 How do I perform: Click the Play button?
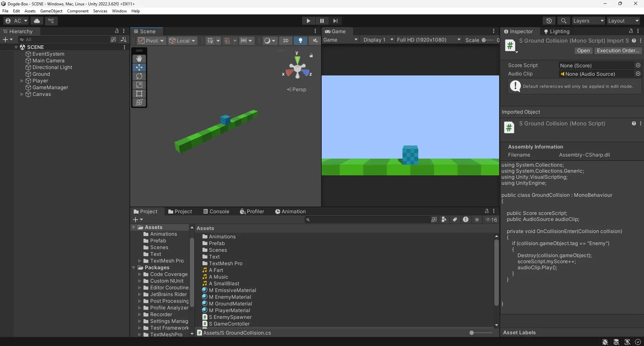[x=308, y=21]
